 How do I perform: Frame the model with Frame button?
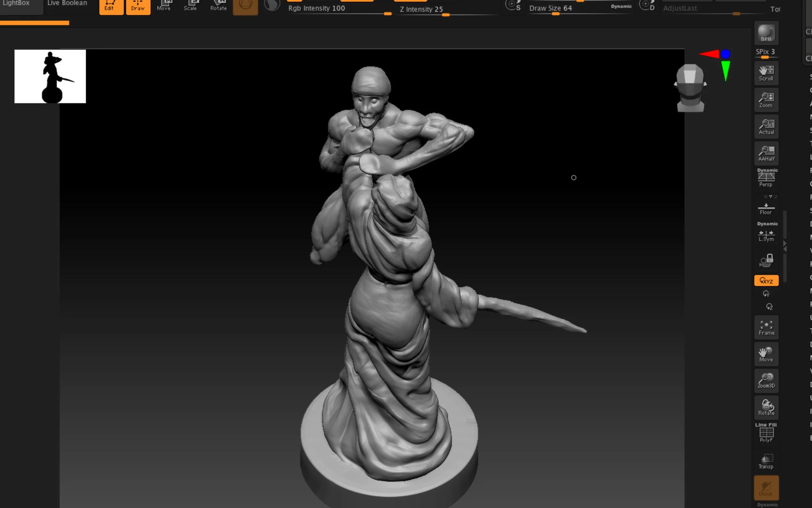[766, 328]
